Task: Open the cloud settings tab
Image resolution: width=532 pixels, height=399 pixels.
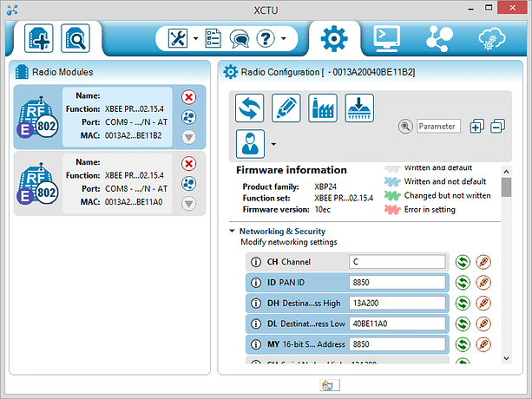Action: tap(491, 38)
